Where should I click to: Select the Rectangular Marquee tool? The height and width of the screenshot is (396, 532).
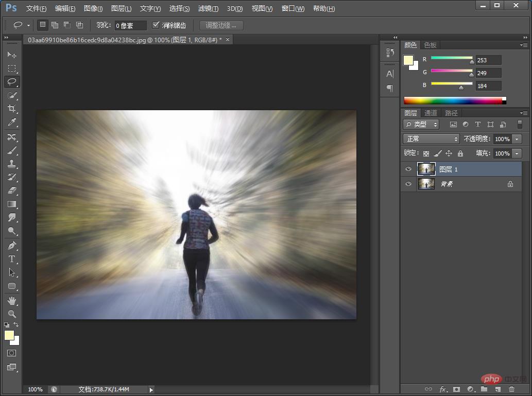[x=12, y=68]
